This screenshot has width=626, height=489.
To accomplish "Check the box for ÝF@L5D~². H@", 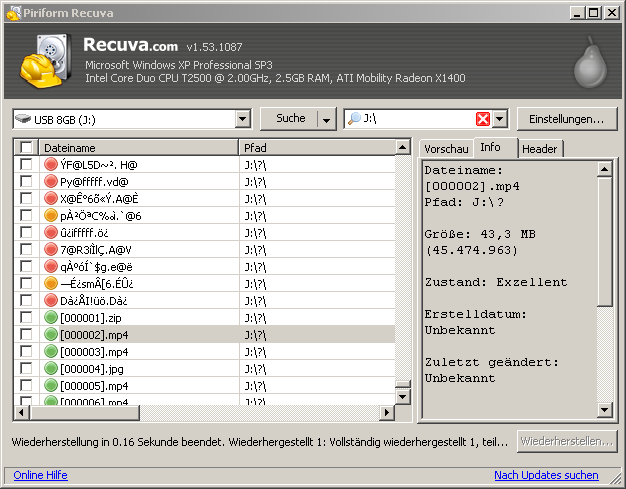I will point(26,164).
